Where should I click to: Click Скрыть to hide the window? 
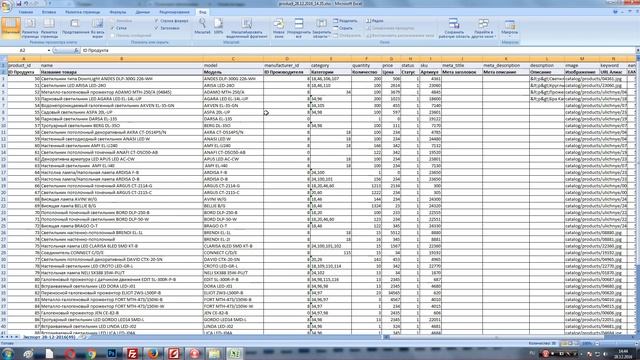[343, 28]
